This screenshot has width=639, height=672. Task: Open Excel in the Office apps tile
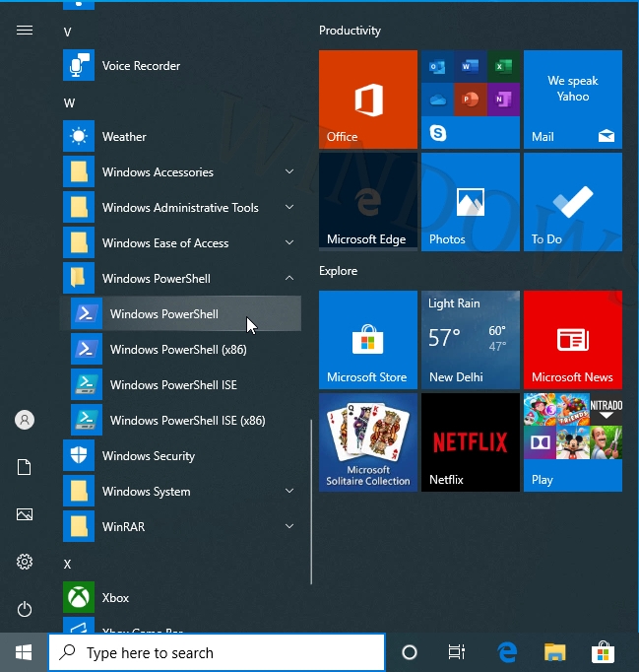(x=503, y=66)
